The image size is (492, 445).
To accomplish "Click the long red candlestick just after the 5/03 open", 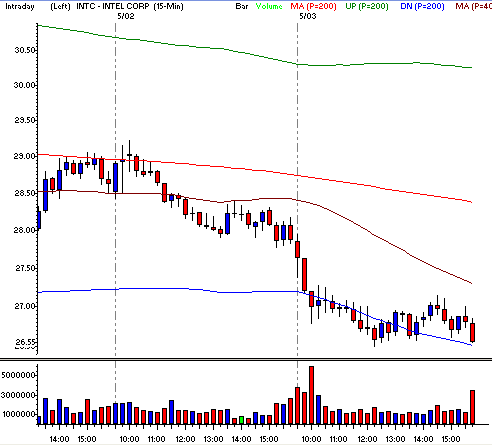I will click(x=304, y=275).
